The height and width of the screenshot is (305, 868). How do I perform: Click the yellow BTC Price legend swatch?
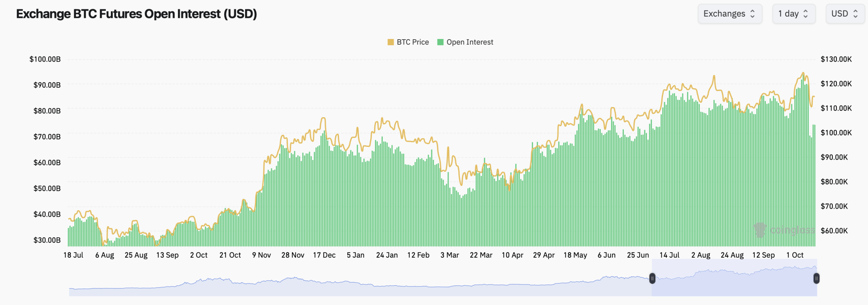pyautogui.click(x=391, y=42)
